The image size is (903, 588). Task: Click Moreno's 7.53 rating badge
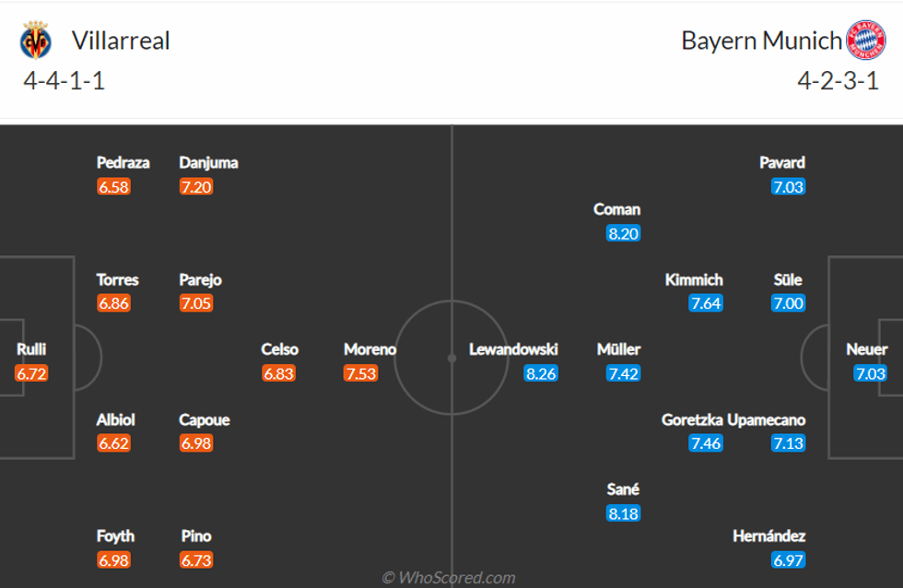pyautogui.click(x=360, y=373)
